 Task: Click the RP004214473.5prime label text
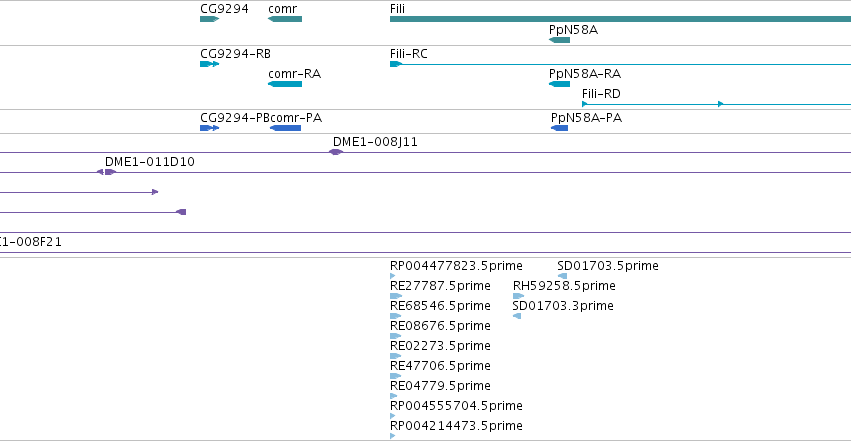(456, 426)
